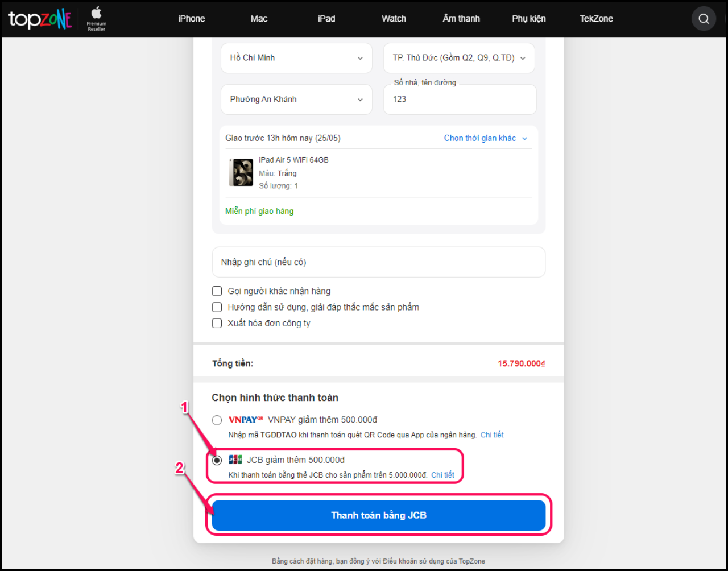
Task: Expand the Phường An Khánh ward dropdown
Action: click(296, 100)
